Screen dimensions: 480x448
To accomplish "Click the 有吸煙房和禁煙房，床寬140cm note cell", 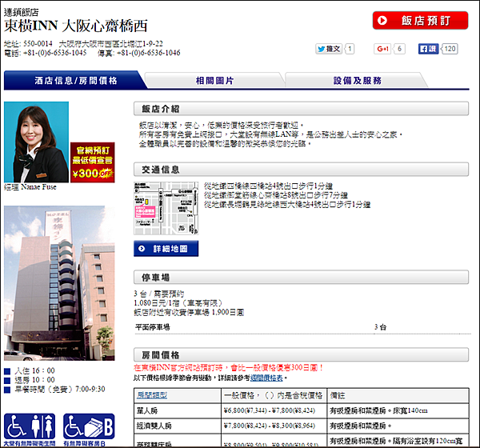I will click(x=398, y=410).
